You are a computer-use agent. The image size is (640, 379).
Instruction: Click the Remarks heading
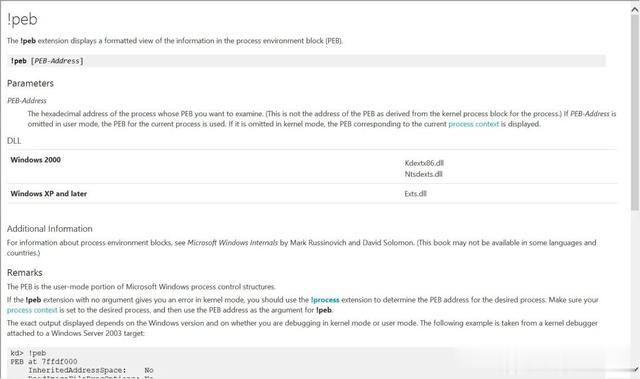pos(24,273)
